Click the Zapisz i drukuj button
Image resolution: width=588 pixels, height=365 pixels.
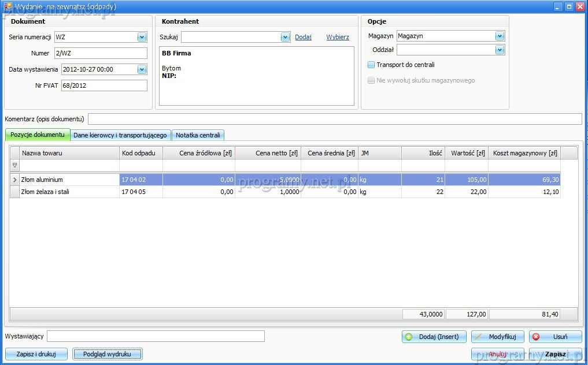click(x=36, y=354)
